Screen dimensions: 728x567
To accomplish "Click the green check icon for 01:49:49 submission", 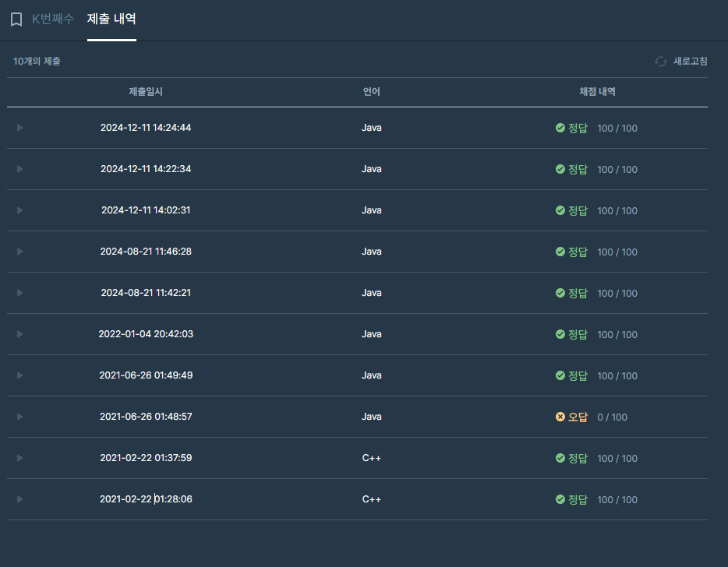I will (560, 375).
